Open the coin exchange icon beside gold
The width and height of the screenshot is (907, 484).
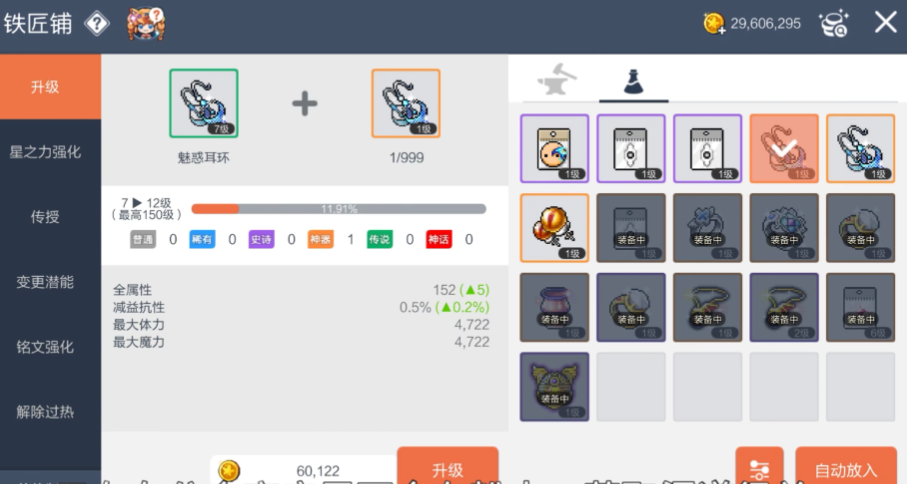click(834, 24)
